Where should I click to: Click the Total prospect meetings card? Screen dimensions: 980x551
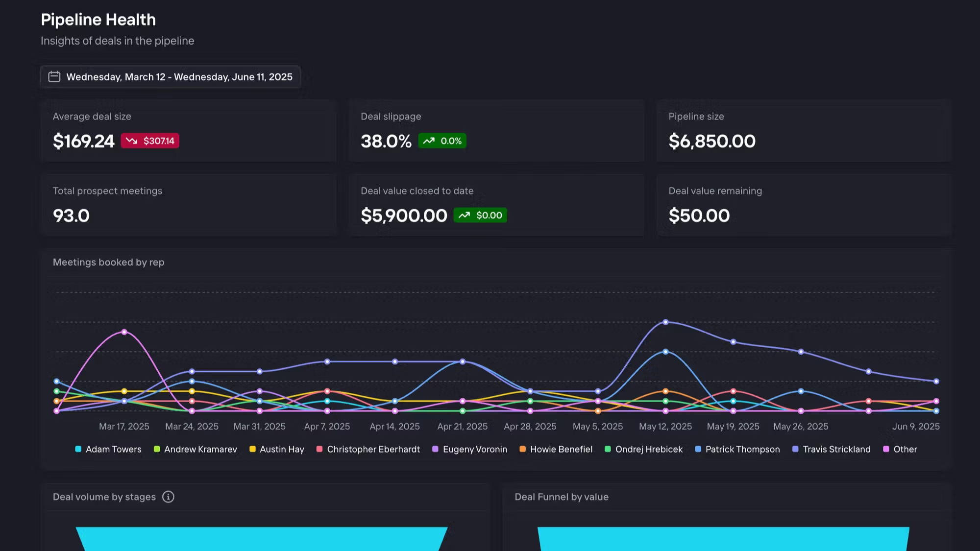(x=189, y=205)
